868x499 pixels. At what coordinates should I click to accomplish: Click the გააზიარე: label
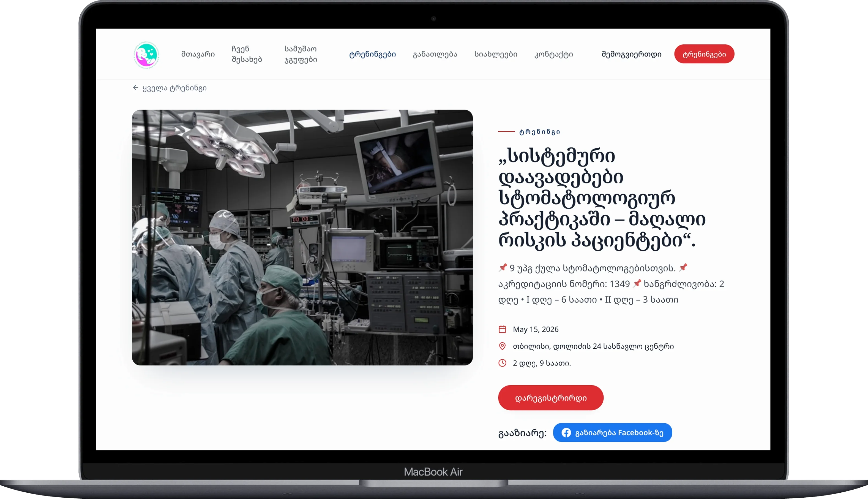522,433
